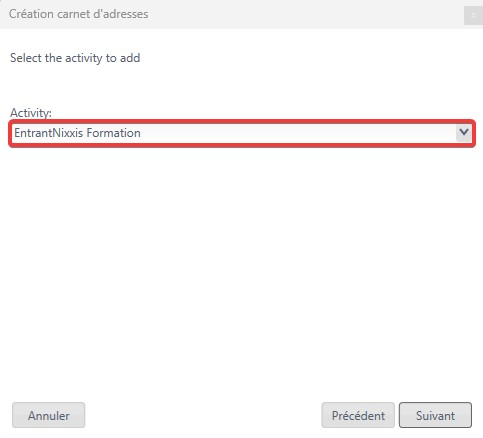Open the EntrantNixxis Formation combo box
The height and width of the screenshot is (438, 483).
click(x=242, y=133)
